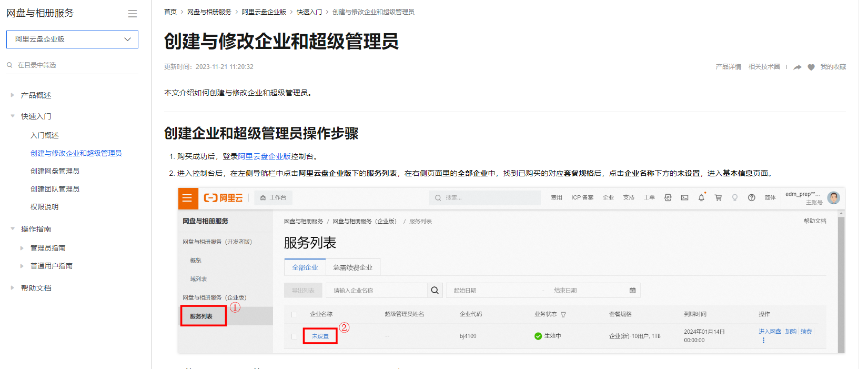Click the app QR icon in the console bar

pyautogui.click(x=668, y=198)
